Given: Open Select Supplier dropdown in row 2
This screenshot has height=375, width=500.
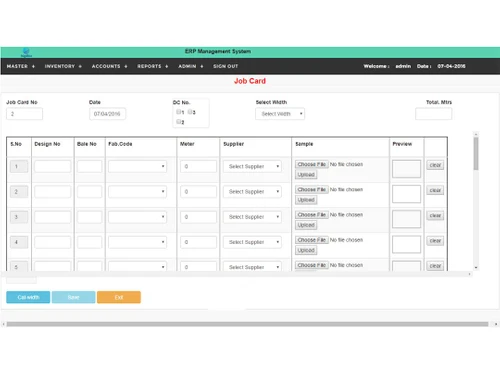Looking at the screenshot, I should (252, 192).
